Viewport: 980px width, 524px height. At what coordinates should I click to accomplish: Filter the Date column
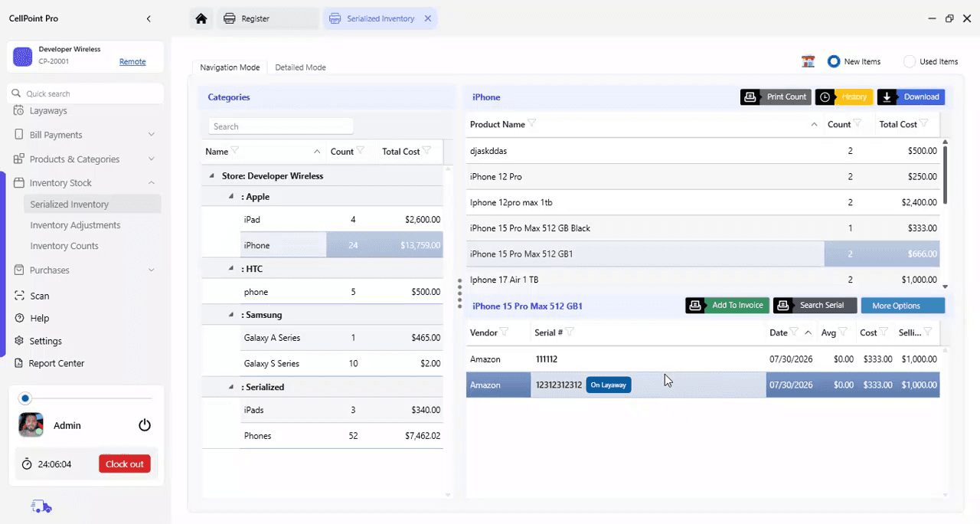[795, 332]
